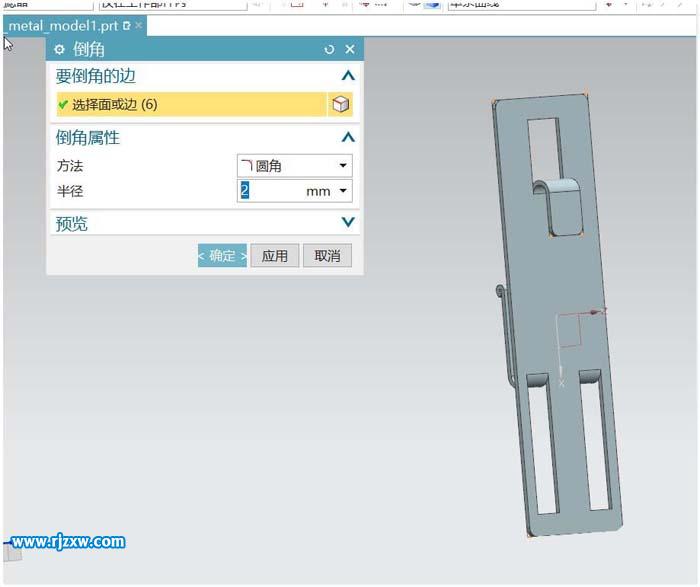Screen dimensions: 700x587
Task: Open the chamfer dialog settings gear
Action: pos(59,49)
